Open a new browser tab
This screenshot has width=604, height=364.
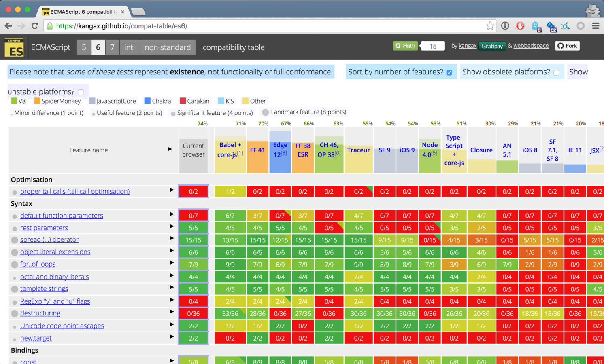pos(138,12)
